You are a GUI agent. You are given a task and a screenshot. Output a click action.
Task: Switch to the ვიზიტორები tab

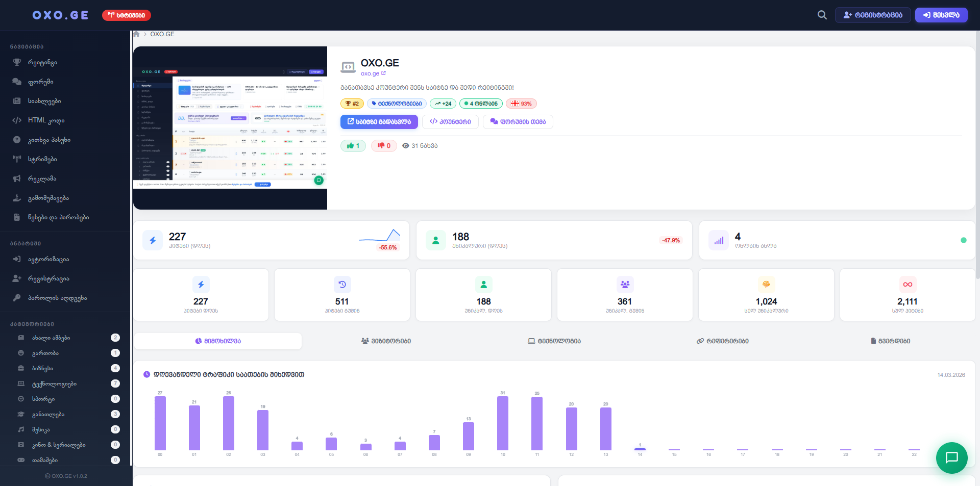[386, 341]
